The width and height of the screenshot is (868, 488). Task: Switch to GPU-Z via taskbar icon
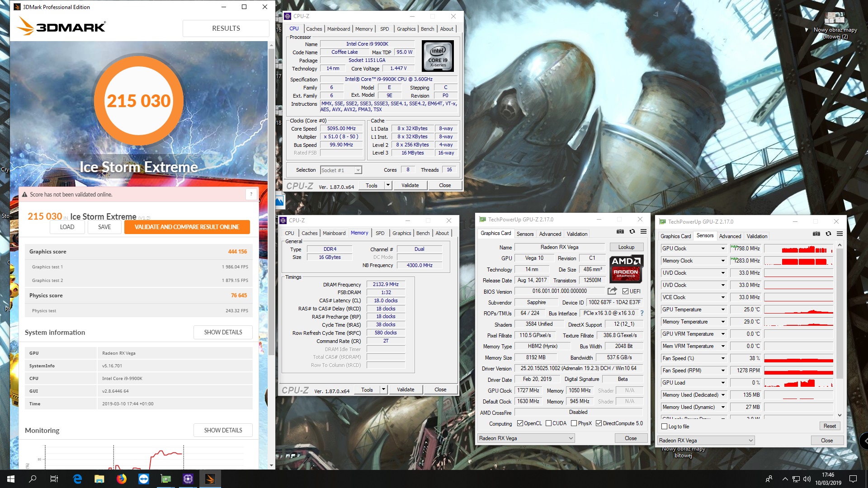click(166, 479)
